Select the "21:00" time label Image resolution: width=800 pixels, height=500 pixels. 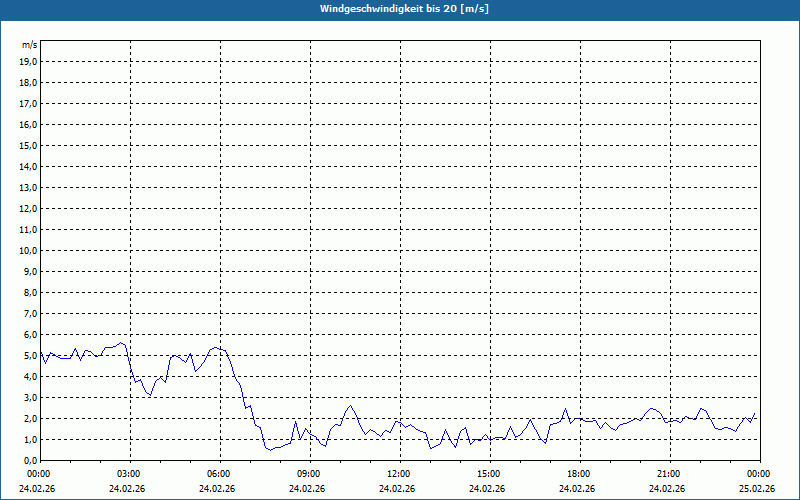(668, 474)
